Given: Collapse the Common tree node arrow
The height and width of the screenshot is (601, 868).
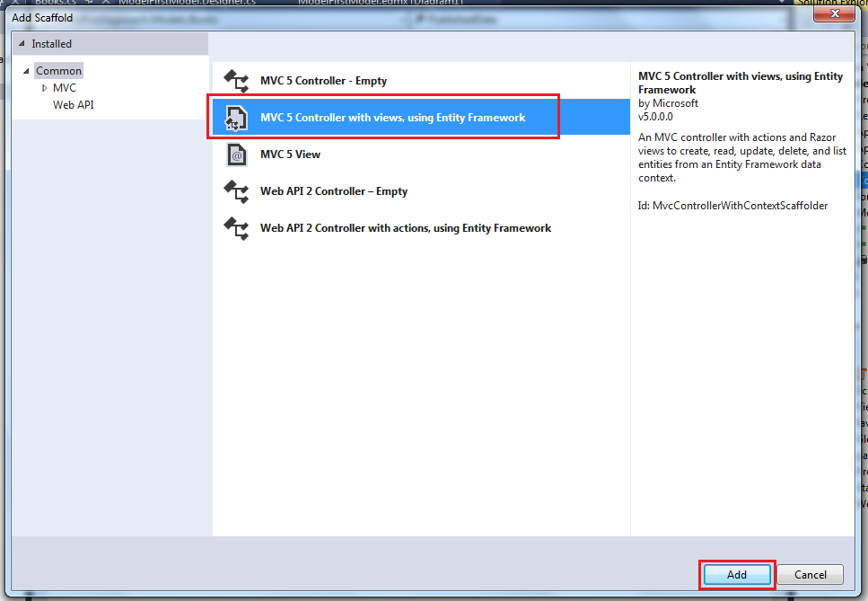Looking at the screenshot, I should coord(26,71).
